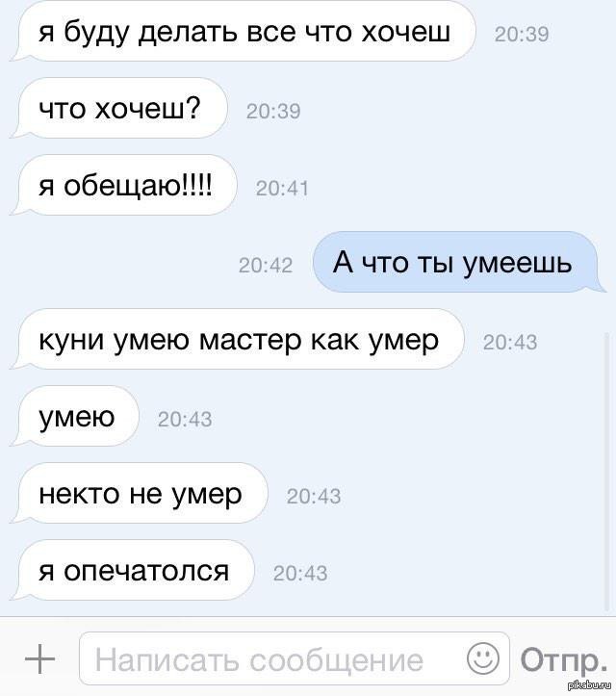The height and width of the screenshot is (696, 616).
Task: Click the timestamp beside я опечатолся
Action: pyautogui.click(x=300, y=573)
